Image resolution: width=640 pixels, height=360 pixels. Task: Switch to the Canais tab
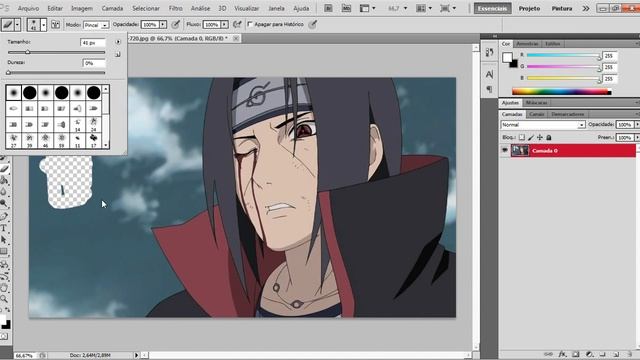click(x=536, y=114)
